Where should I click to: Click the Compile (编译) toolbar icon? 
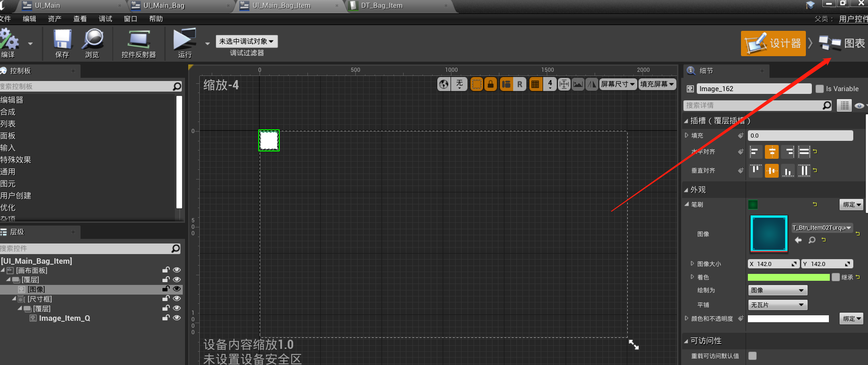(x=8, y=39)
